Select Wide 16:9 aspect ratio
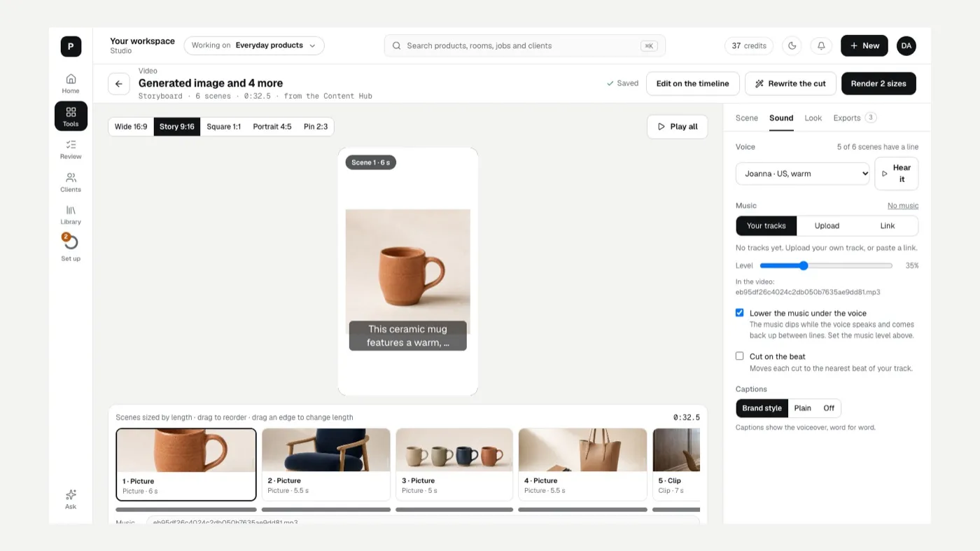980x551 pixels. coord(131,127)
